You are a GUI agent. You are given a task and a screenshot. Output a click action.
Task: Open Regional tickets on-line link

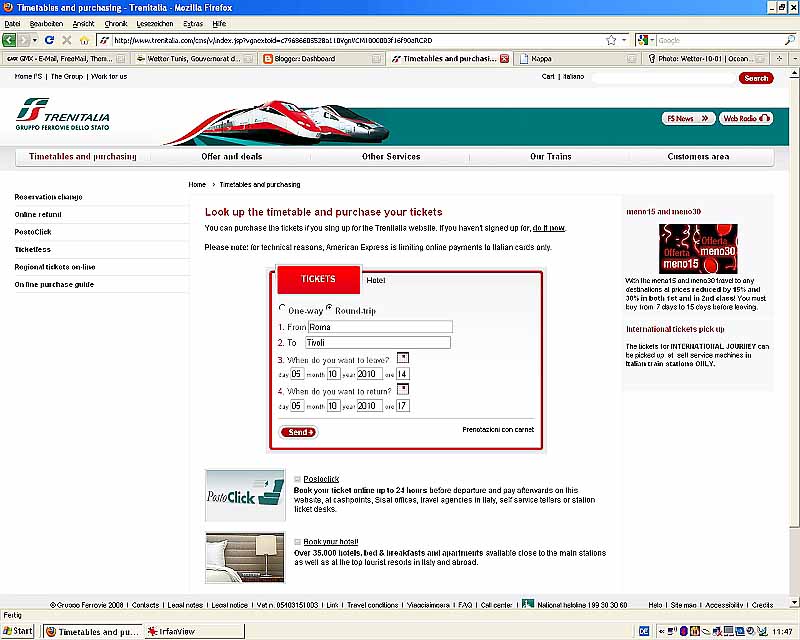click(x=55, y=267)
